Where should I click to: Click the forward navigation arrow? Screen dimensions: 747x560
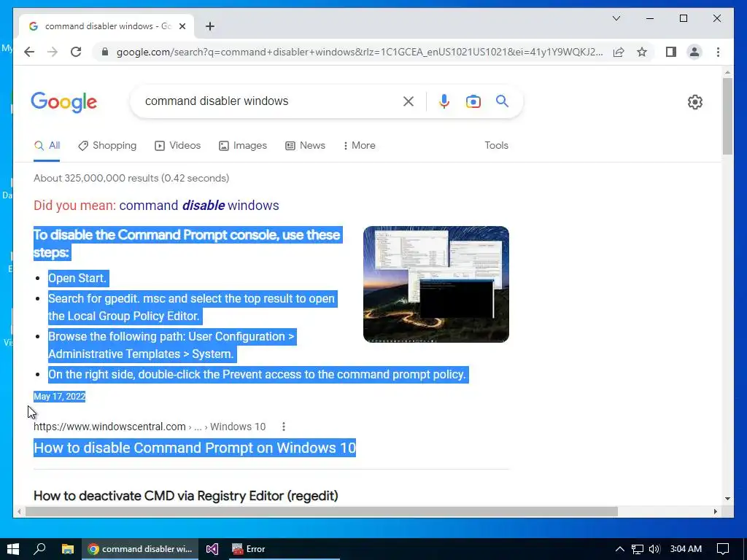pyautogui.click(x=53, y=52)
